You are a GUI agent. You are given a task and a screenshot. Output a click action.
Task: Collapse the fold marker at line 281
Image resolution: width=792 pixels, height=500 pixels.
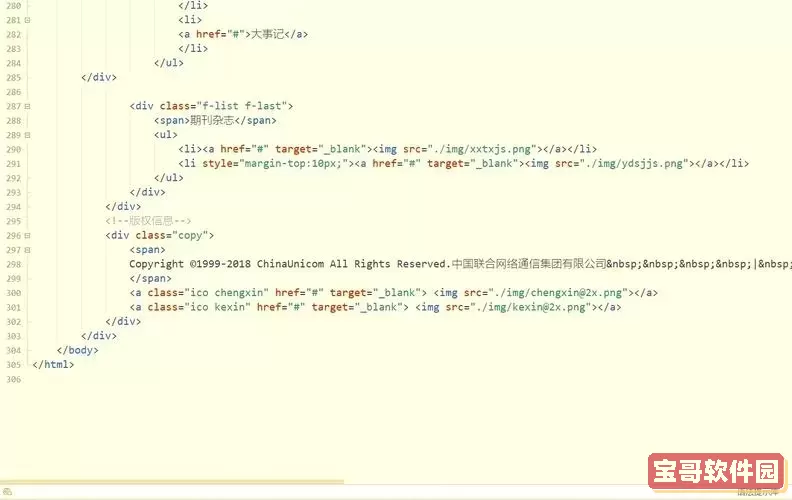click(x=27, y=20)
